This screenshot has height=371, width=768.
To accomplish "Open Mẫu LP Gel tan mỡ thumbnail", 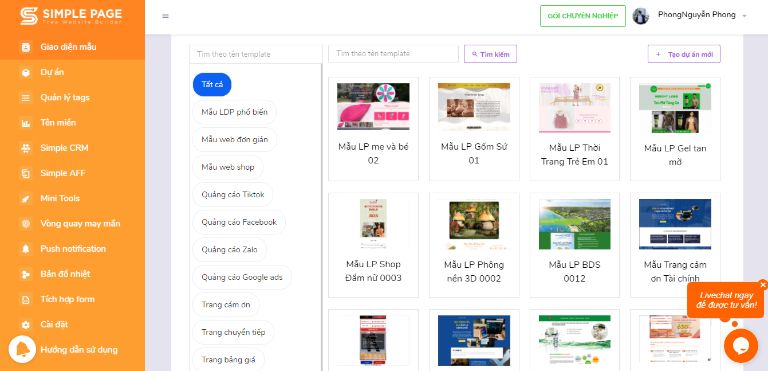I will 675,108.
